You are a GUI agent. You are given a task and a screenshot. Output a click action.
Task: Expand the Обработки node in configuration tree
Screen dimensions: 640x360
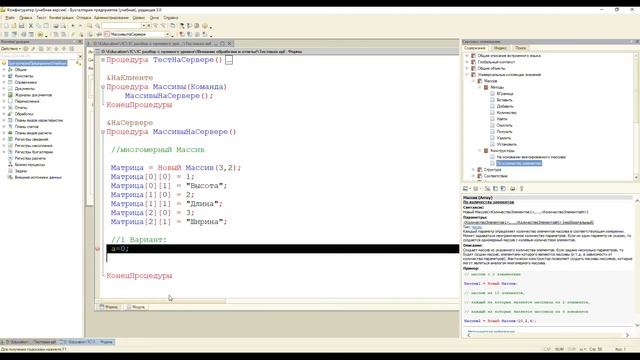pyautogui.click(x=4, y=114)
